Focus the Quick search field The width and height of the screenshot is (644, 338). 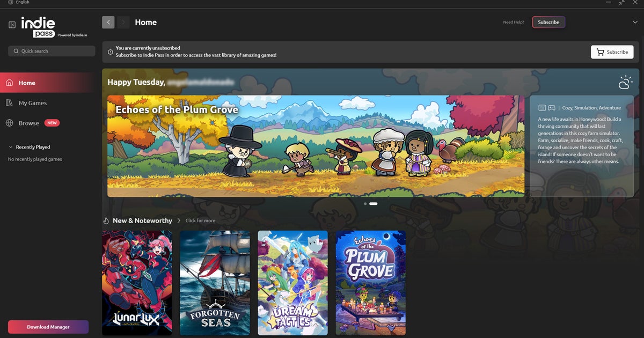click(x=52, y=51)
